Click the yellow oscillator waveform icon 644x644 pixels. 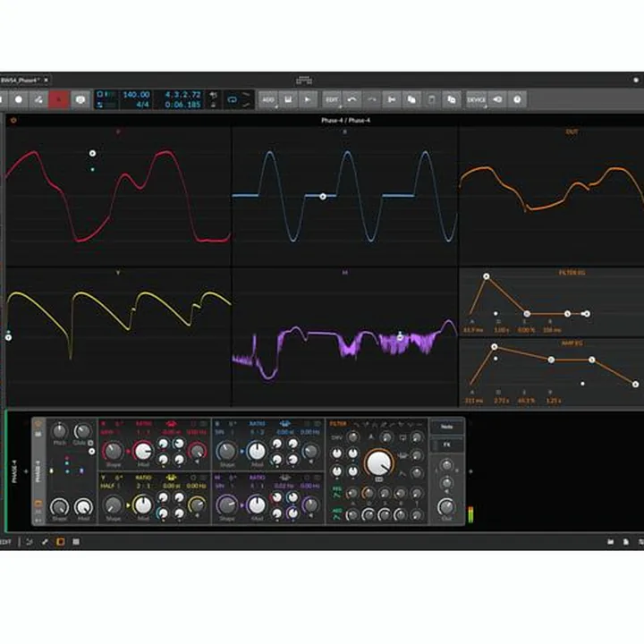[x=171, y=478]
